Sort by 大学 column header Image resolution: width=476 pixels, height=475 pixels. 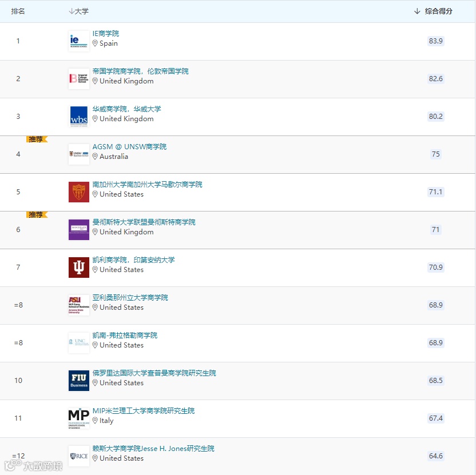point(78,11)
